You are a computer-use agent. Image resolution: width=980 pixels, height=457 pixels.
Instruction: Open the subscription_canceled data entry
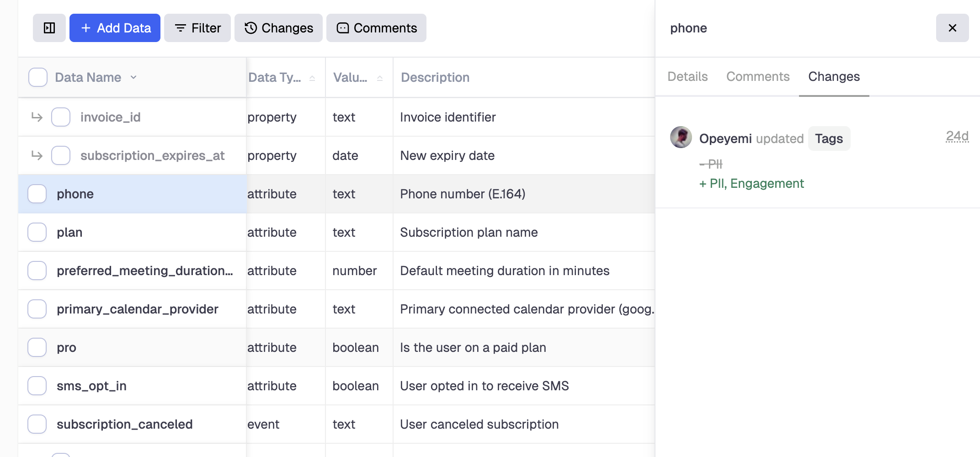[x=125, y=424]
